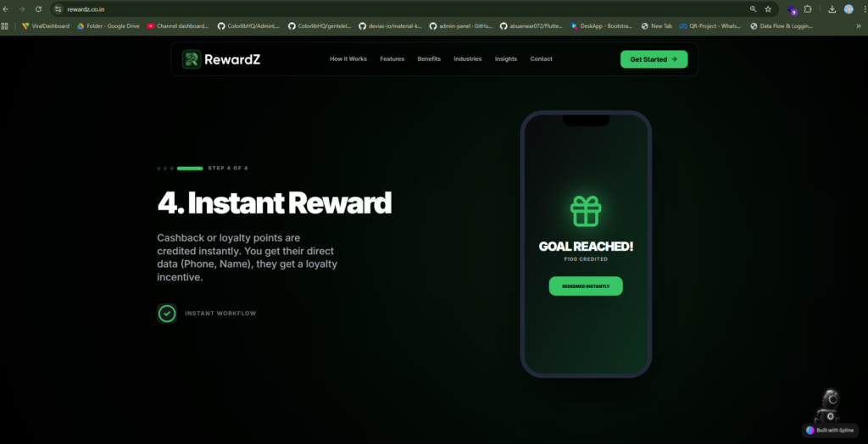Go to the Industries nav item
Image resolution: width=868 pixels, height=444 pixels.
468,59
